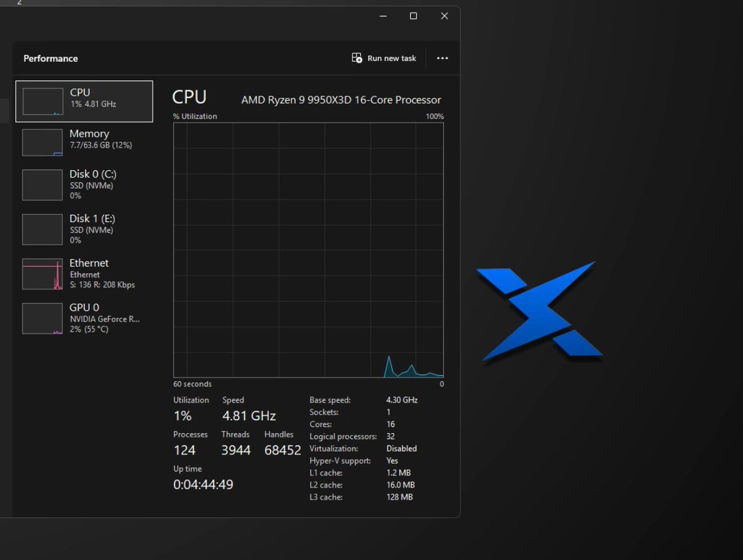This screenshot has height=560, width=743.
Task: Open the Ethernet performance entry
Action: pos(84,274)
